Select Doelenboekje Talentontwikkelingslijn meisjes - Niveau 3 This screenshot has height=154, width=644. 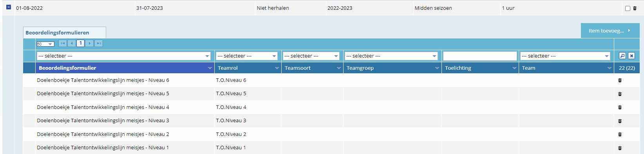(x=103, y=120)
